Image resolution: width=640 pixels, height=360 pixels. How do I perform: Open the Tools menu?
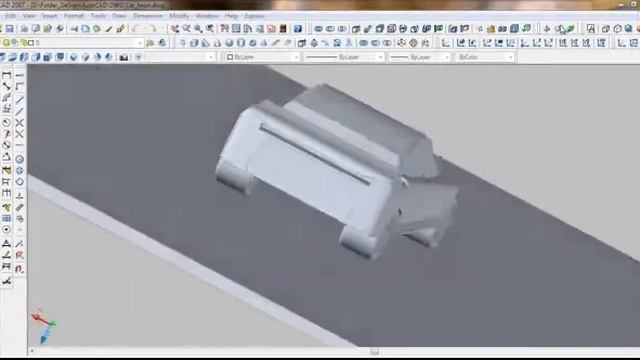98,16
